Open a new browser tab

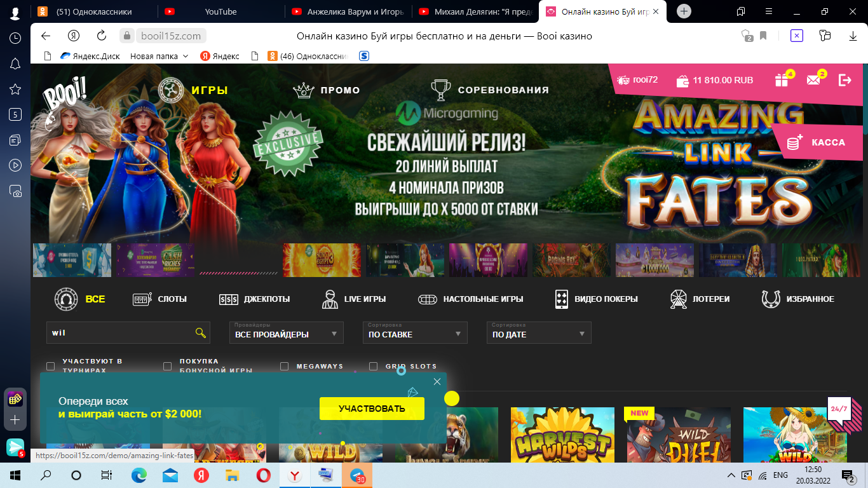coord(684,11)
